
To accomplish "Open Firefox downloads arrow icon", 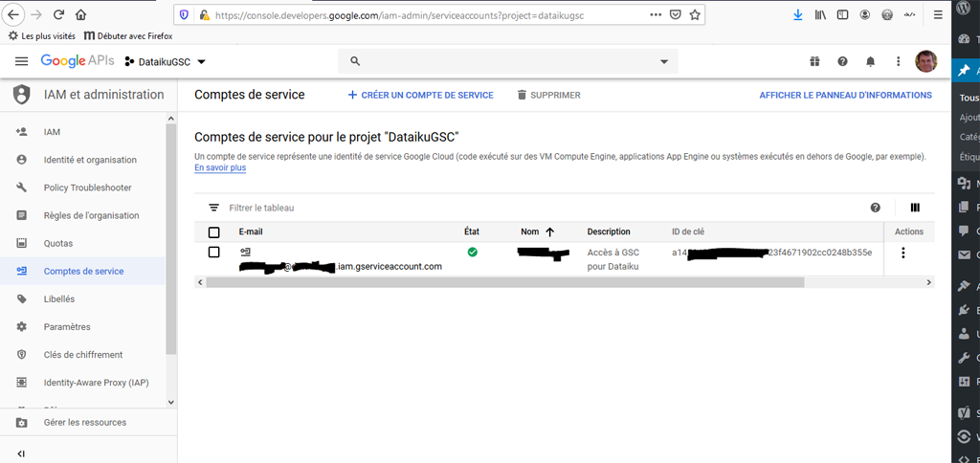I will tap(798, 15).
